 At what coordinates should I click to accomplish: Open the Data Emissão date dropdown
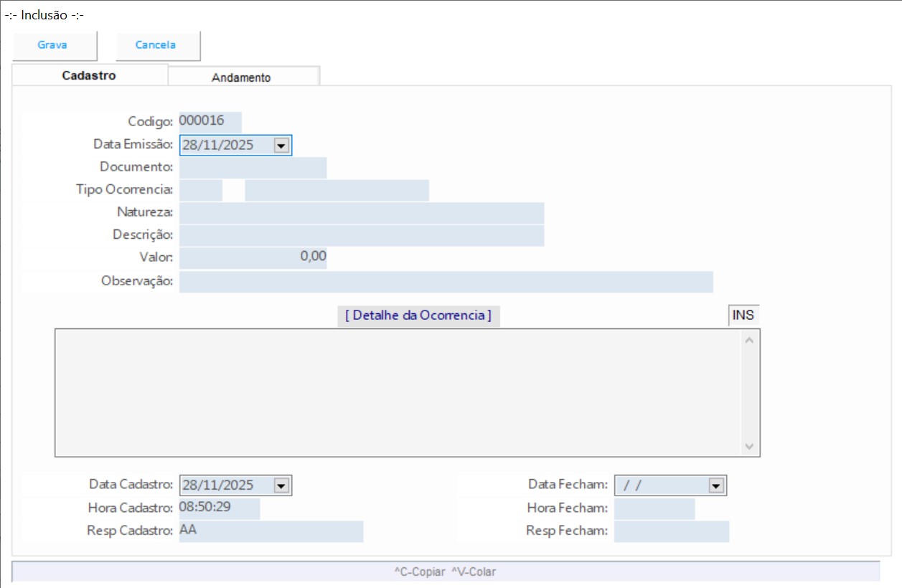click(281, 146)
